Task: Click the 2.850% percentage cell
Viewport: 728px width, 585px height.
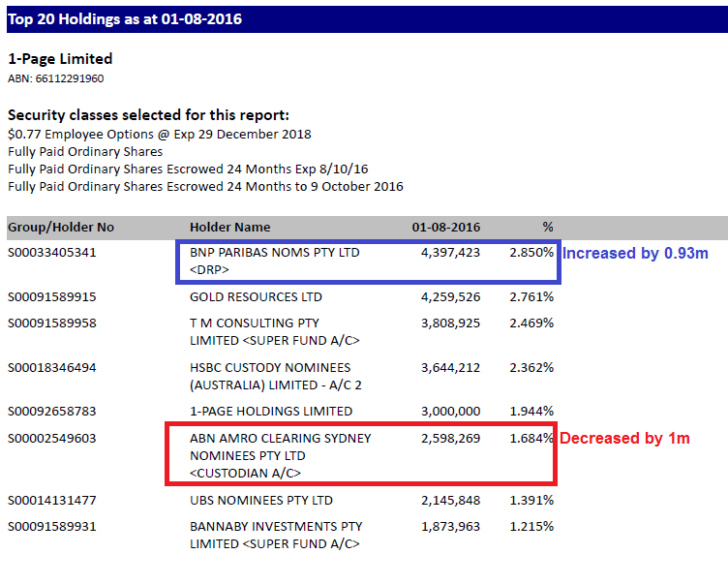Action: pyautogui.click(x=531, y=253)
